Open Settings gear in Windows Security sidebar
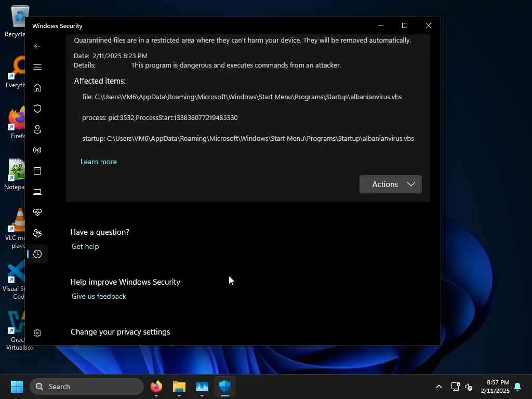 37,333
